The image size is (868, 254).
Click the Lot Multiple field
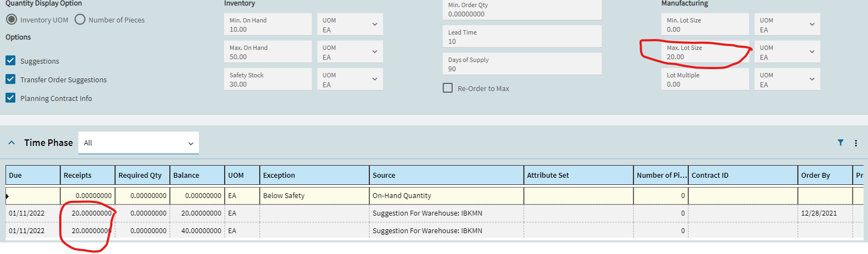(x=705, y=79)
